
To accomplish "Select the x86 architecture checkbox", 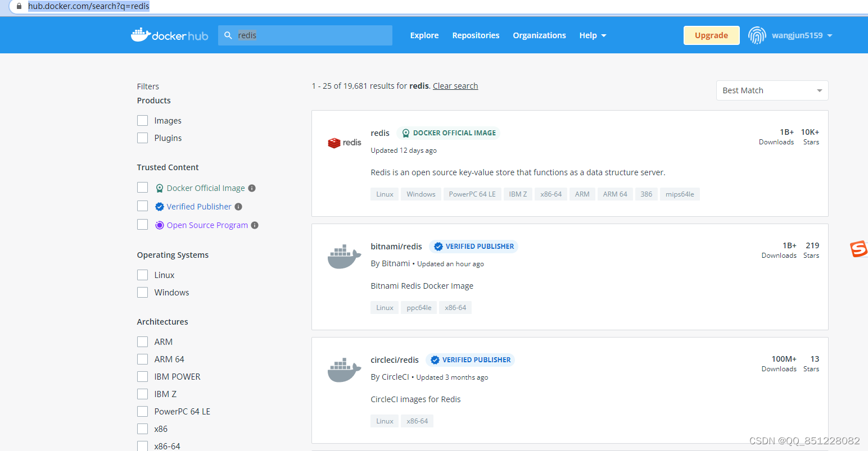I will pos(143,429).
